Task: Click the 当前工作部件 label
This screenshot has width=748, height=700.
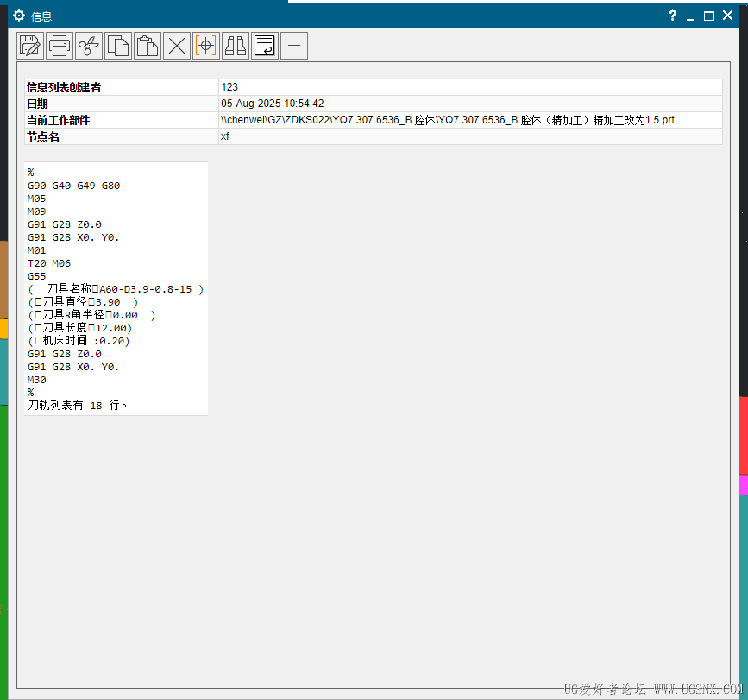Action: click(58, 120)
